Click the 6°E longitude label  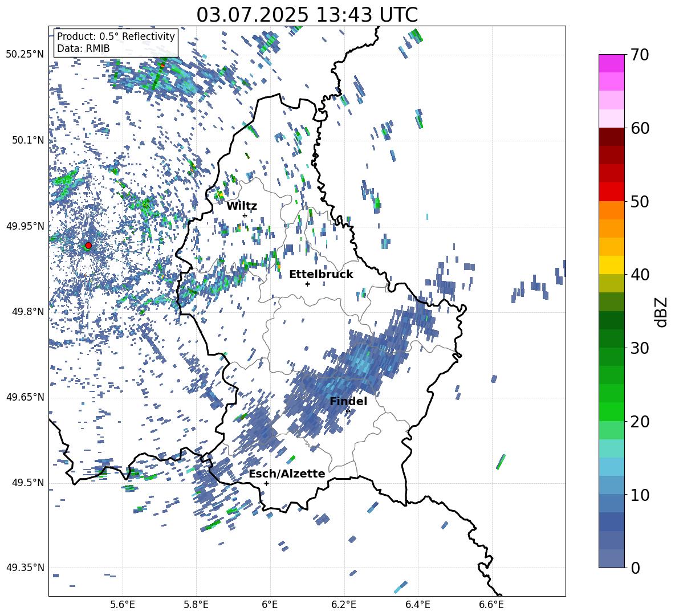coord(270,605)
